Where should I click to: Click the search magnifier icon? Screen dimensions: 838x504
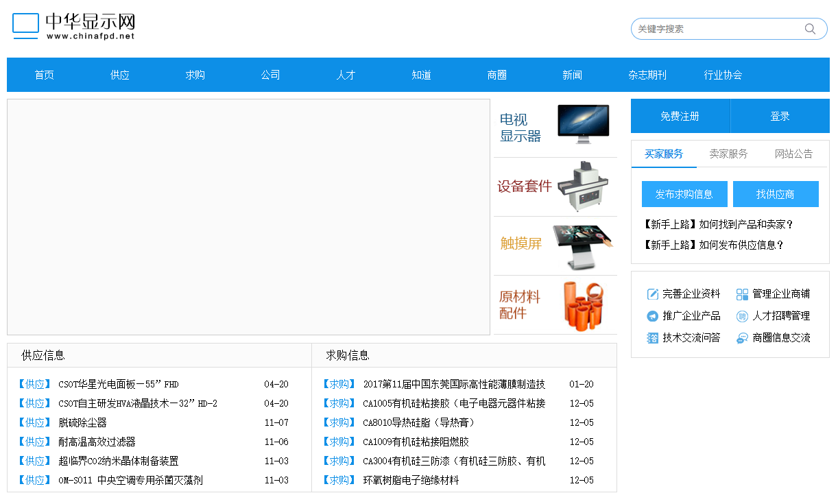[810, 29]
